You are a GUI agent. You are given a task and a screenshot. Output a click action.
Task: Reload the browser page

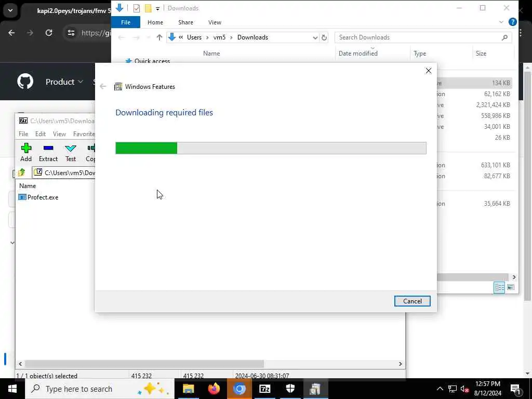49,33
